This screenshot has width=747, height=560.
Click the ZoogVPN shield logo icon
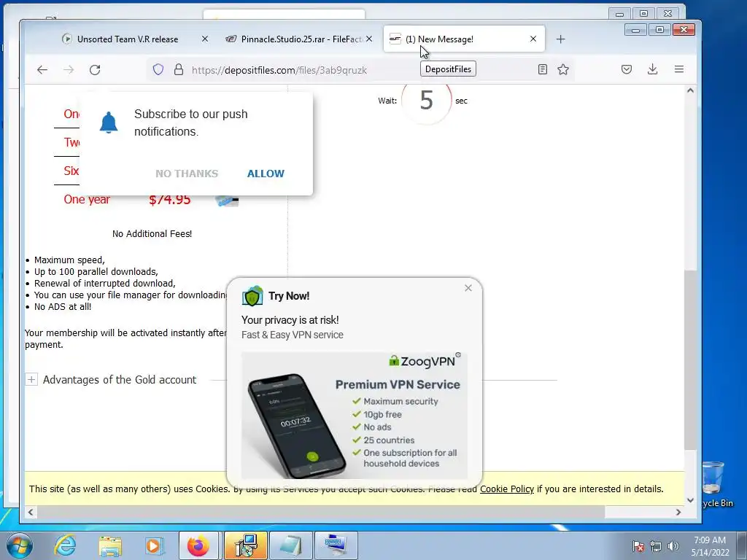[252, 296]
